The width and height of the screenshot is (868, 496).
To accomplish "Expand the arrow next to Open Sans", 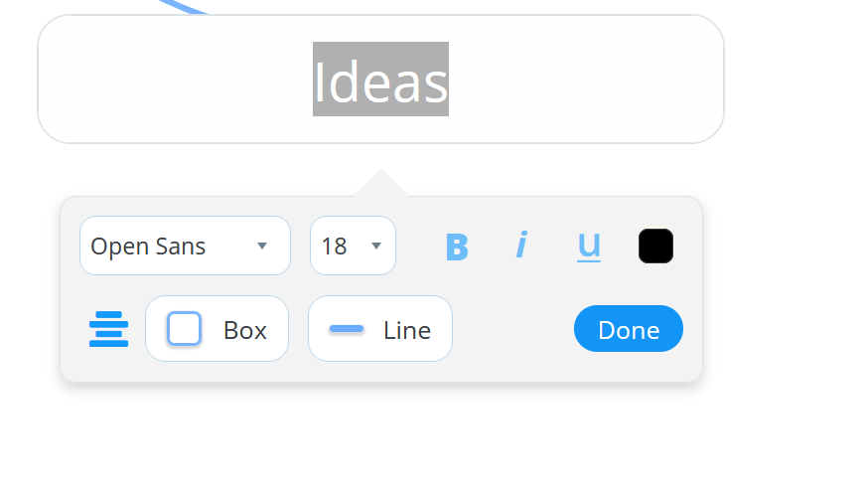I will [262, 247].
